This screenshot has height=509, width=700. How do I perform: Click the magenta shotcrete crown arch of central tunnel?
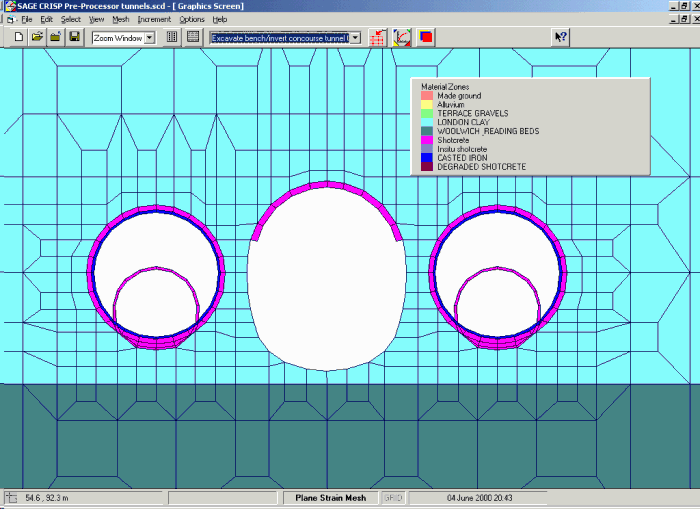click(327, 184)
